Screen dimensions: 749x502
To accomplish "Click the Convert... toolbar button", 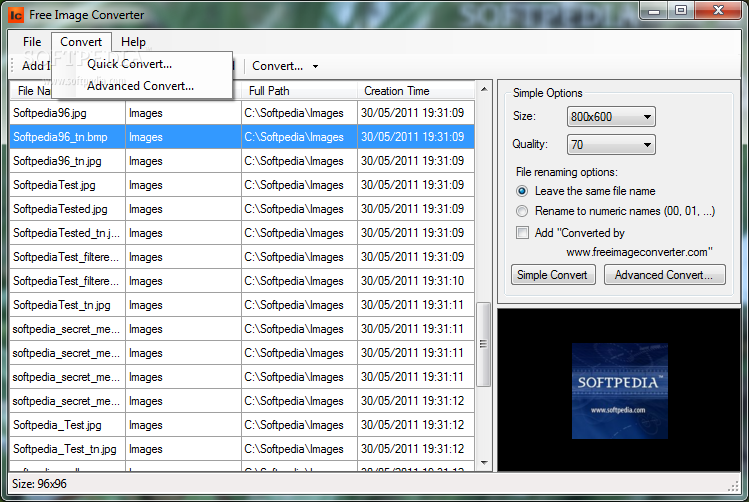I will [x=278, y=66].
